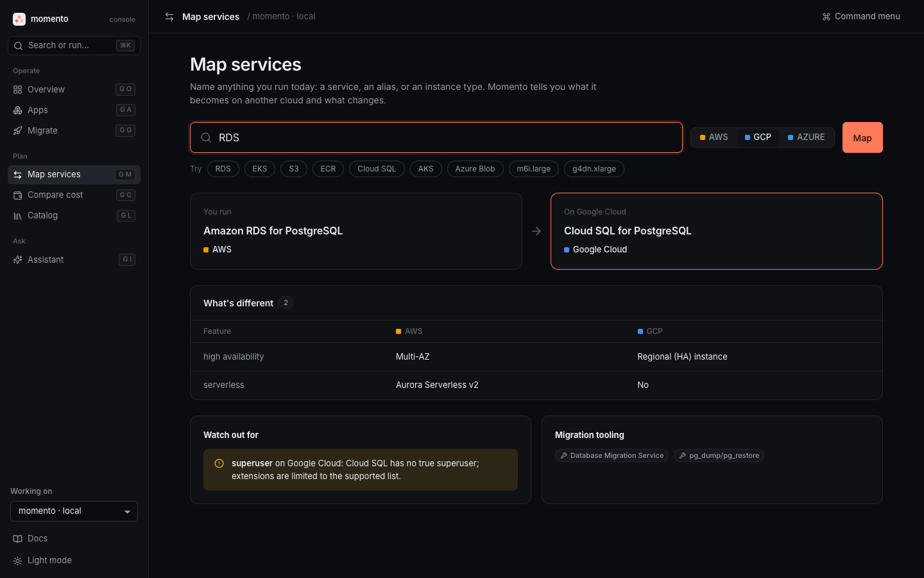924x578 pixels.
Task: Click the Database Migration Service tool chip
Action: (x=612, y=456)
